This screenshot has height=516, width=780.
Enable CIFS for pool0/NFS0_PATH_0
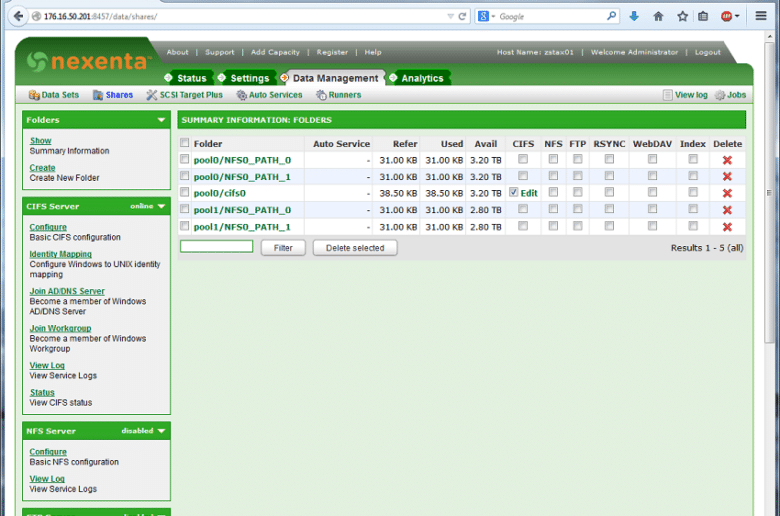pos(523,159)
